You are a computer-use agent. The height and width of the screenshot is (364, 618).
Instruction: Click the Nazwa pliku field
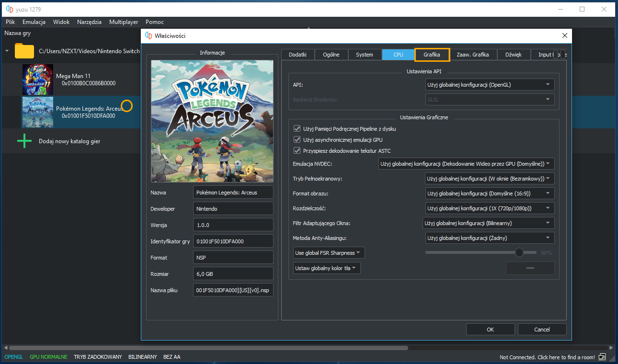click(x=233, y=290)
